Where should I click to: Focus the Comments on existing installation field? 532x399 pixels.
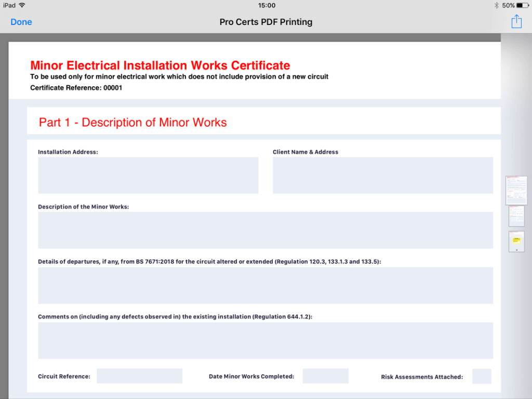(265, 340)
